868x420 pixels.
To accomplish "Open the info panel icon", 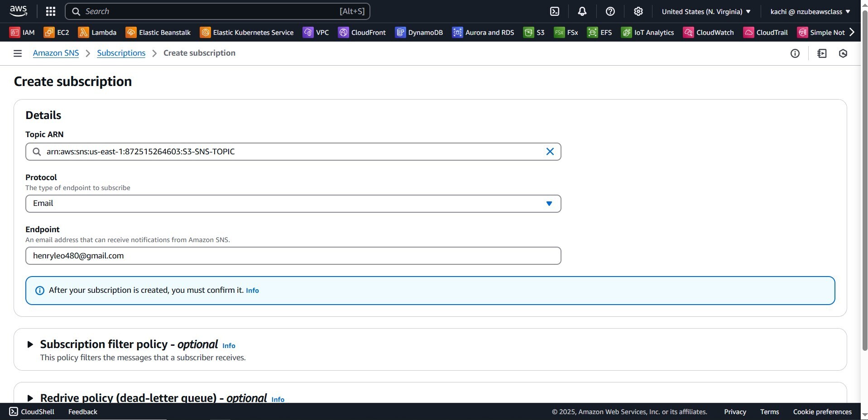I will 795,53.
